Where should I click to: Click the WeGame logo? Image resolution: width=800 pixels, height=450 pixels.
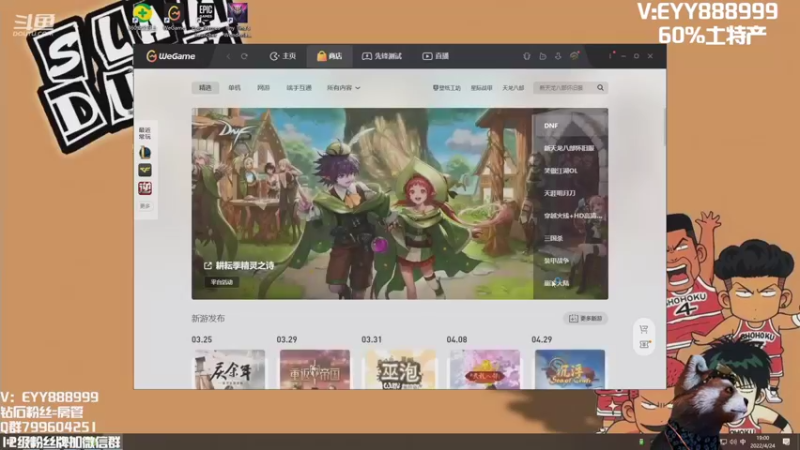tap(171, 56)
